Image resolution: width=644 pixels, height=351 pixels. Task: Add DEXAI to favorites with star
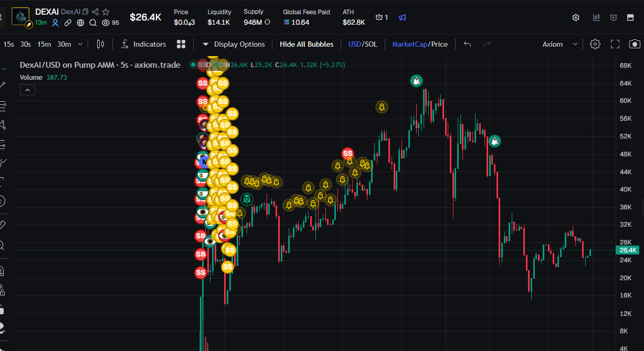pyautogui.click(x=106, y=12)
